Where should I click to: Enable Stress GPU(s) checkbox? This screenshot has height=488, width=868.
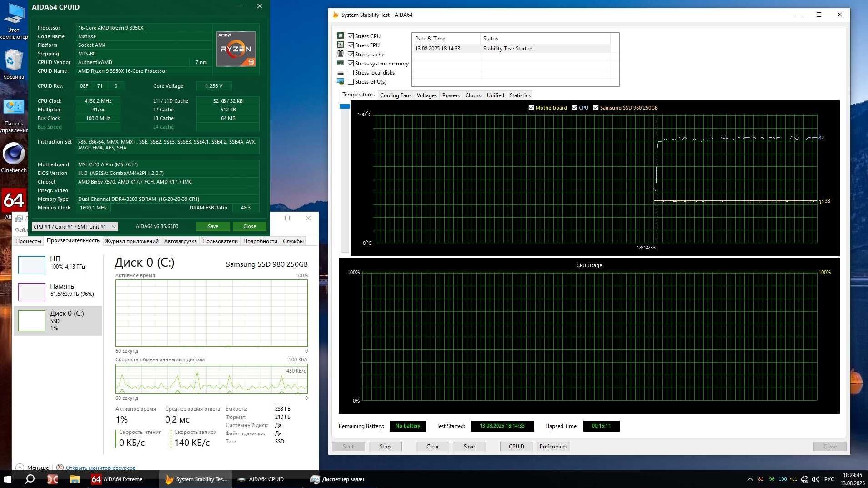(351, 81)
